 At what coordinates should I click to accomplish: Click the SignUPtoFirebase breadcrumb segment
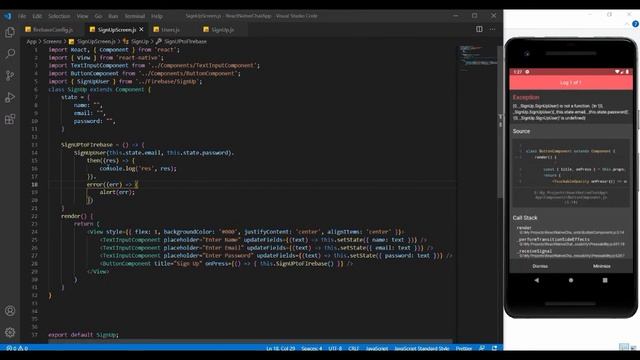pos(182,41)
